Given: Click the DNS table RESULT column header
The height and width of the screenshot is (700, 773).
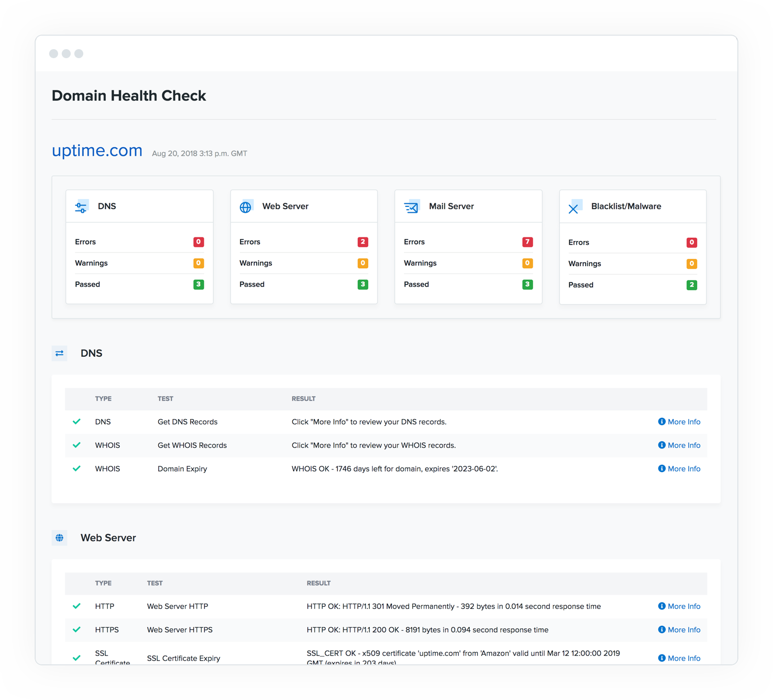Looking at the screenshot, I should tap(304, 399).
